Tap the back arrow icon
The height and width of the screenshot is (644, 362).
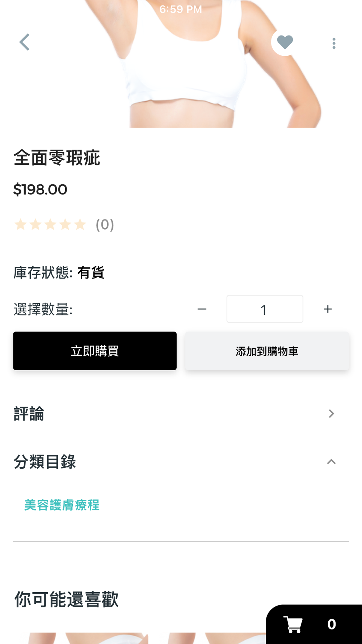coord(25,42)
